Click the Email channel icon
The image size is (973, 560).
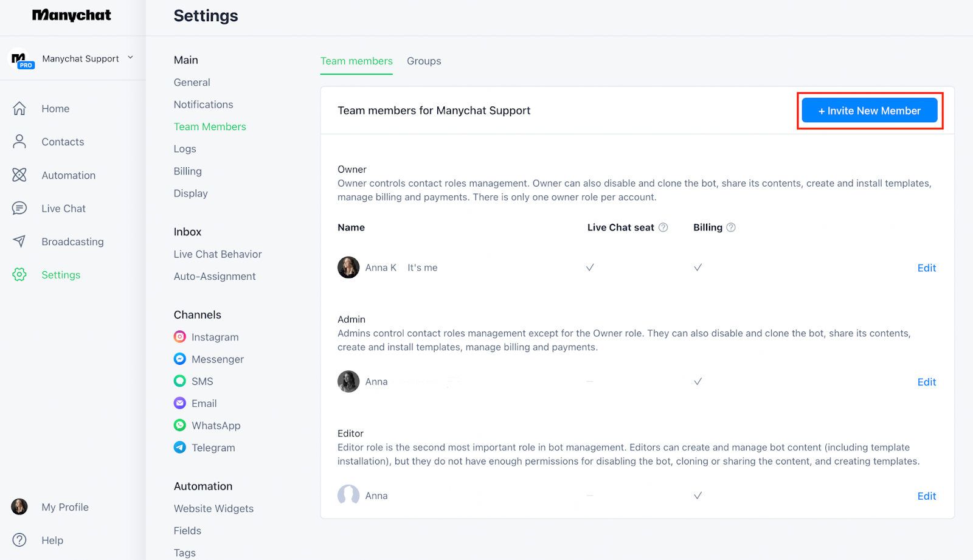(180, 403)
